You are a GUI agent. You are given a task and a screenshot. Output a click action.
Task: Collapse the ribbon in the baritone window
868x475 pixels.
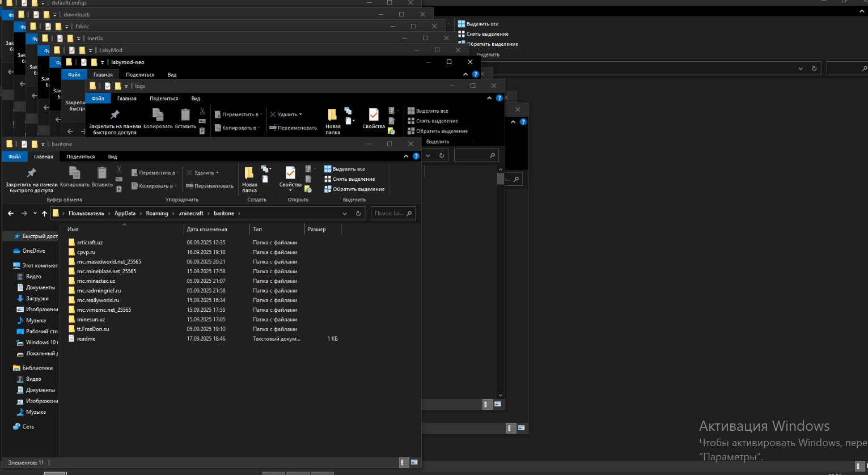pyautogui.click(x=406, y=156)
